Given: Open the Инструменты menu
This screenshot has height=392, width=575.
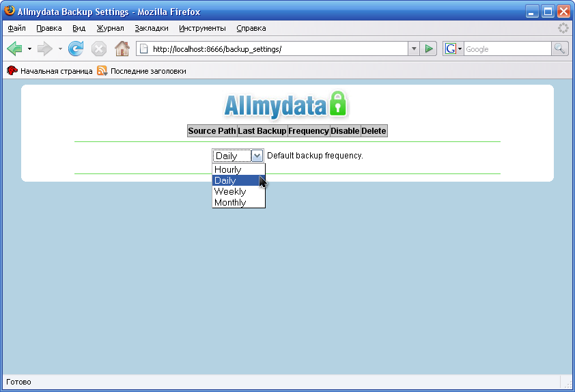Looking at the screenshot, I should [202, 28].
